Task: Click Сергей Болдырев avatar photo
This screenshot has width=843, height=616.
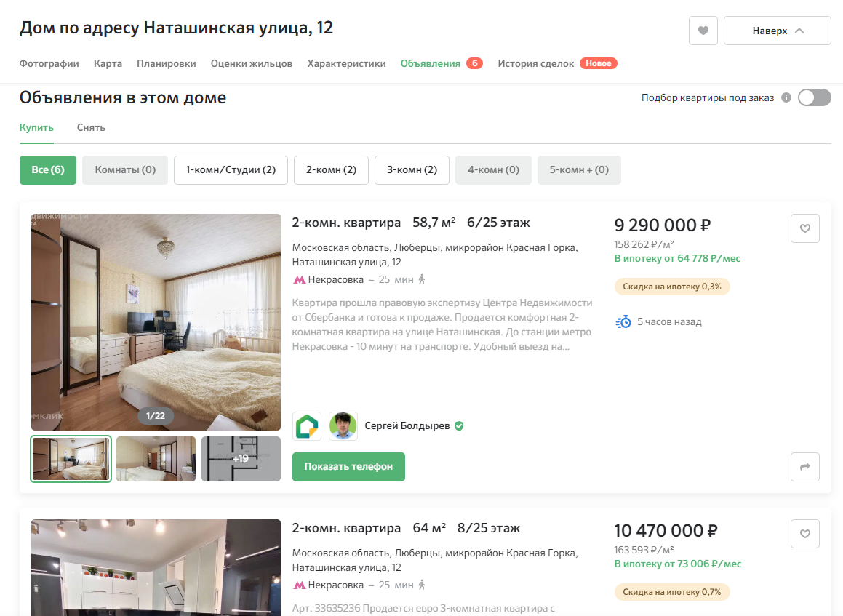Action: pos(343,425)
